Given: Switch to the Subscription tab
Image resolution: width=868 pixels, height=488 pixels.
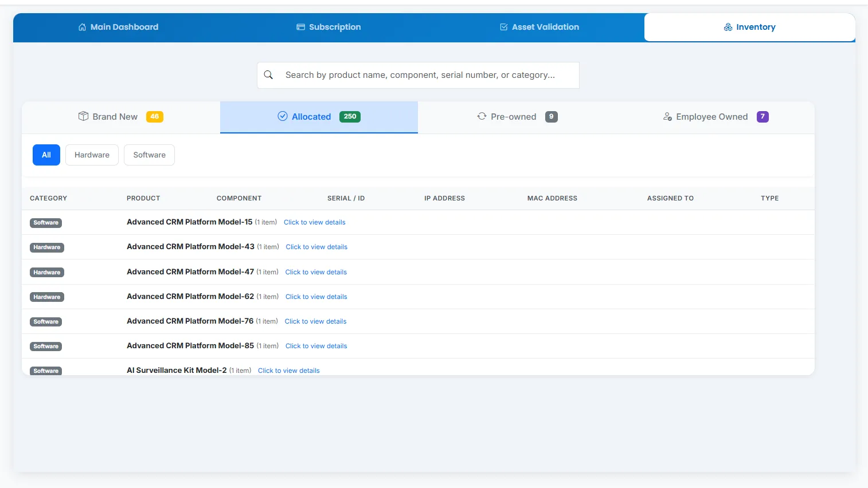Looking at the screenshot, I should pyautogui.click(x=329, y=27).
